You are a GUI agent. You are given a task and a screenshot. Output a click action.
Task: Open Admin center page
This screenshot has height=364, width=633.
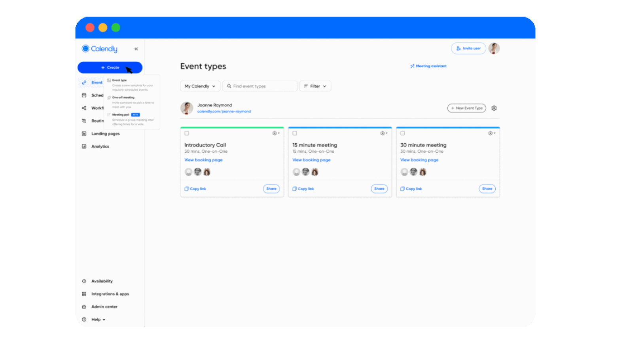coord(104,307)
